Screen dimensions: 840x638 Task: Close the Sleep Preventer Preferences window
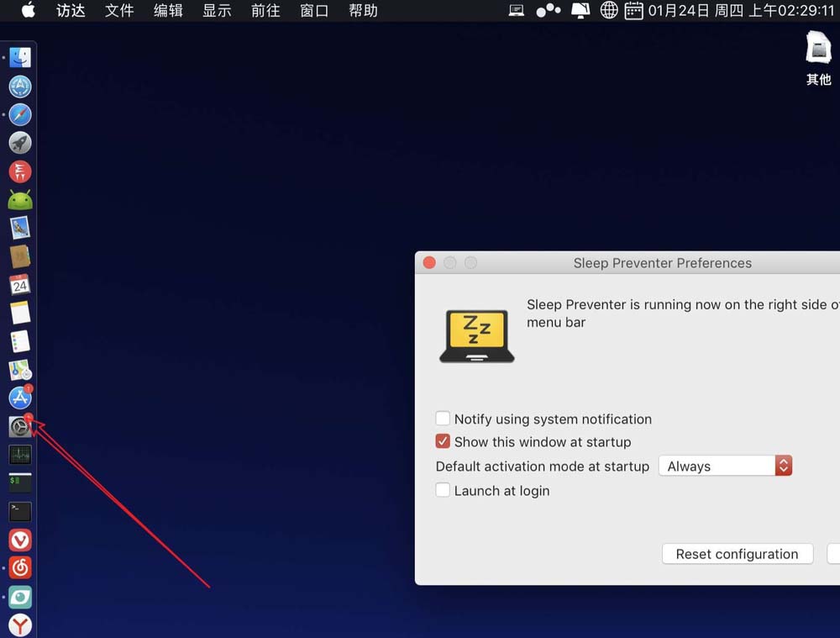click(429, 263)
